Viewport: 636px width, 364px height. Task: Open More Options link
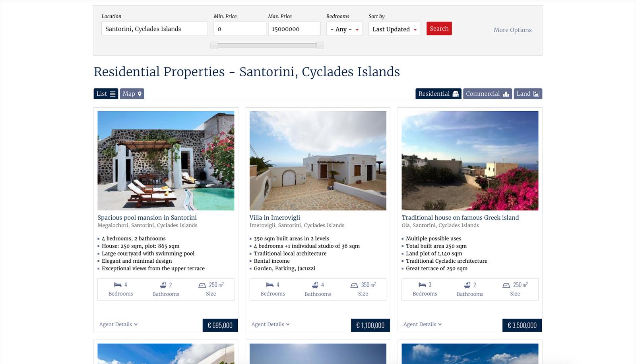[512, 30]
